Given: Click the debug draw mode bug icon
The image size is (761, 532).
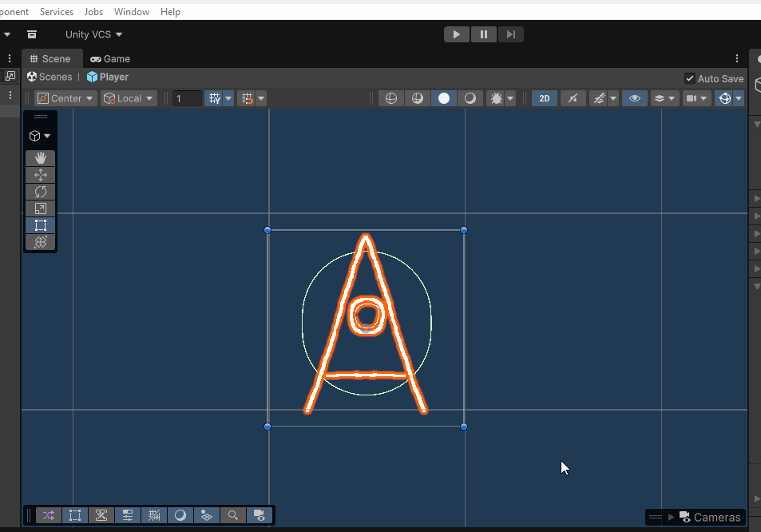Looking at the screenshot, I should [x=496, y=98].
